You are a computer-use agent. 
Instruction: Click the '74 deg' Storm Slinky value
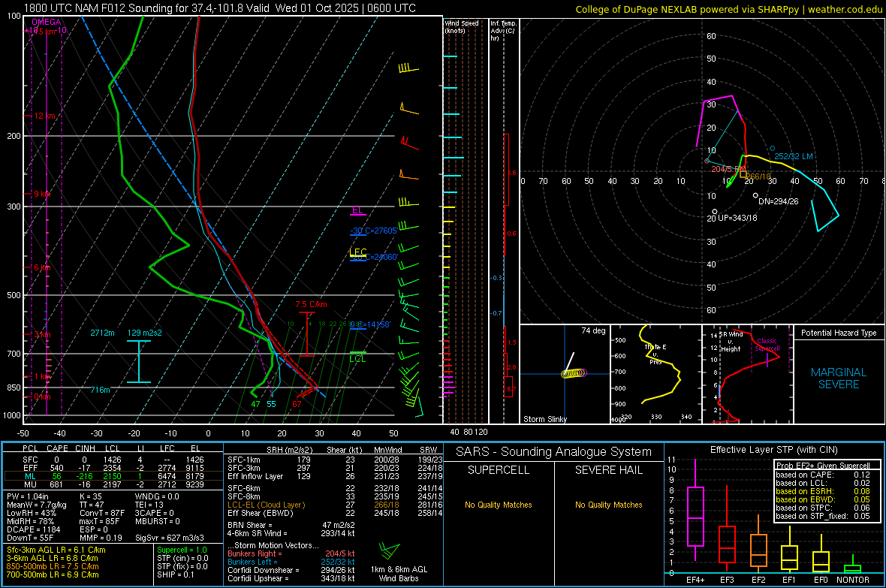593,330
